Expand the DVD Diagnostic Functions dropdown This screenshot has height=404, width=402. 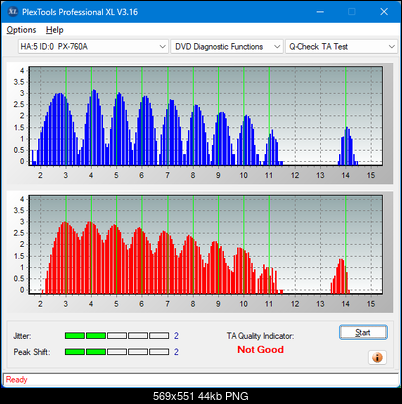pyautogui.click(x=227, y=47)
